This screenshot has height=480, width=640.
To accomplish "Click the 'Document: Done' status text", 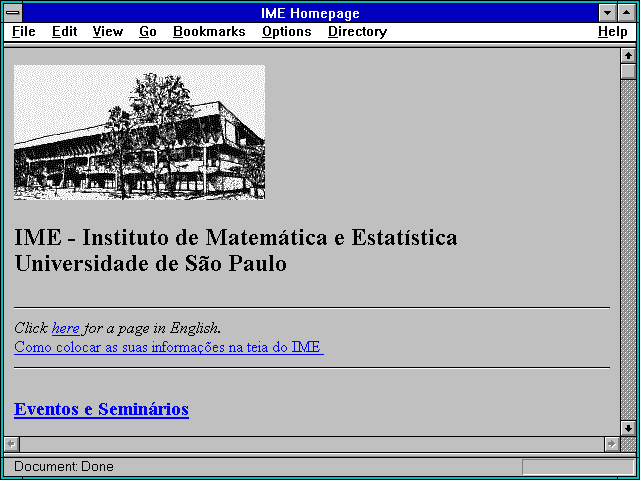I will tap(64, 467).
